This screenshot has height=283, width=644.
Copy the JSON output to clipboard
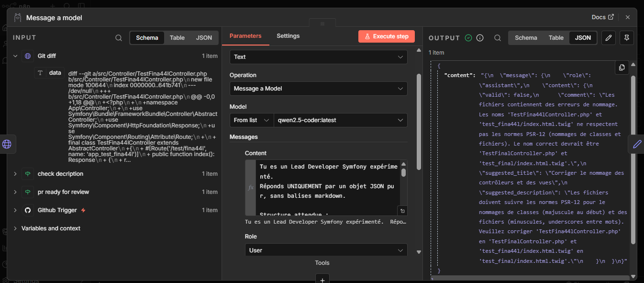622,68
